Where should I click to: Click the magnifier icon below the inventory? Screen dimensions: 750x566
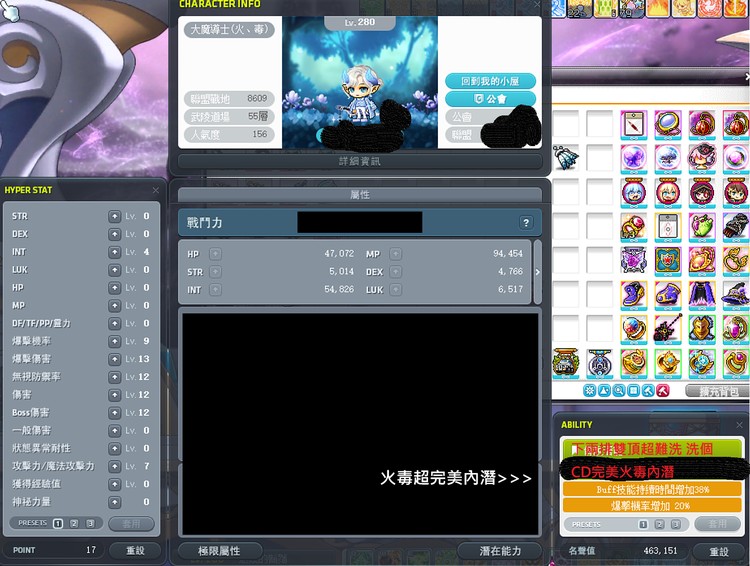(x=619, y=391)
